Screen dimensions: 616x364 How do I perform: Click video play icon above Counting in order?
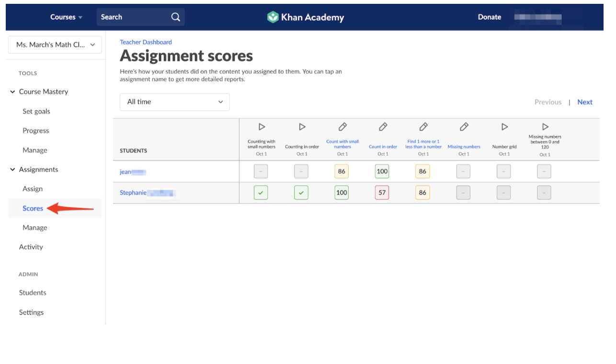pos(302,127)
